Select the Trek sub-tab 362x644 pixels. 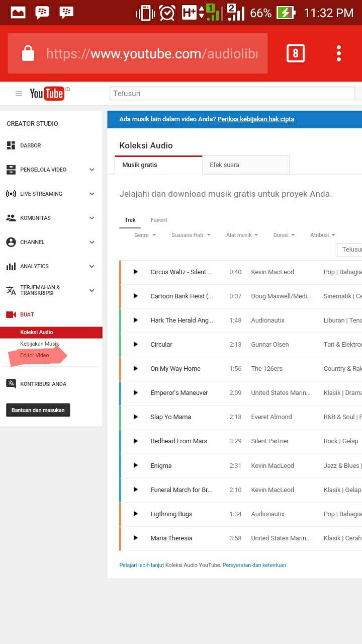[130, 220]
